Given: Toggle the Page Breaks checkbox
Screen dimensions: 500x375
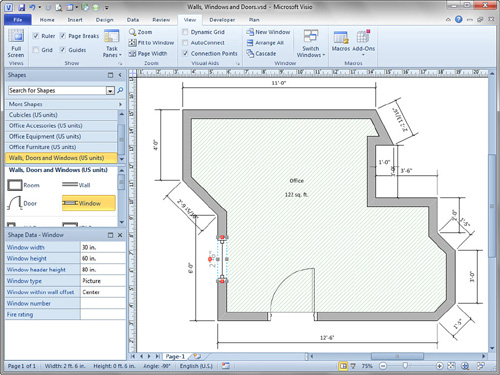Looking at the screenshot, I should pyautogui.click(x=63, y=36).
